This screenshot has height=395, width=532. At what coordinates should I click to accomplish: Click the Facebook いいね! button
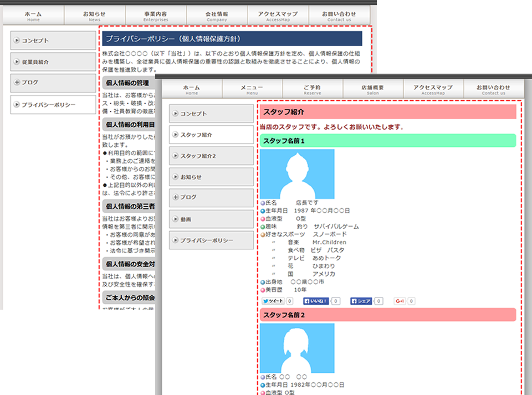point(316,301)
